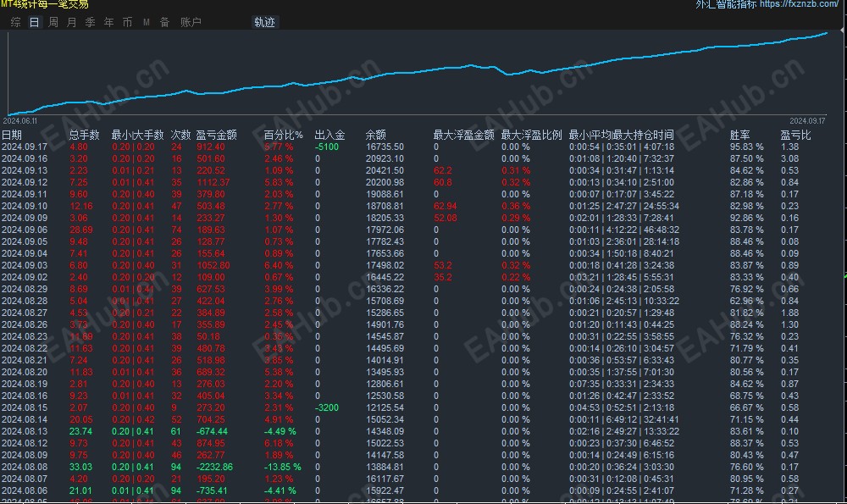Click percentage value 6.40 %

[279, 266]
